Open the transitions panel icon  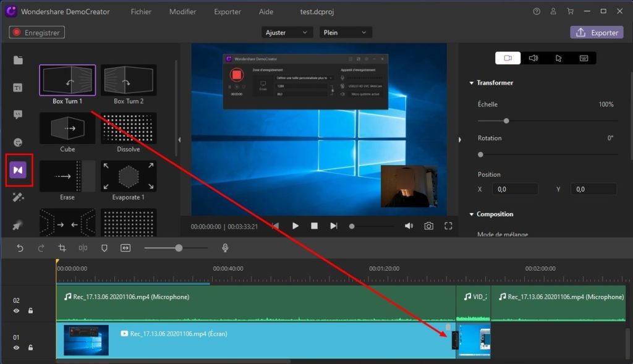pyautogui.click(x=18, y=170)
